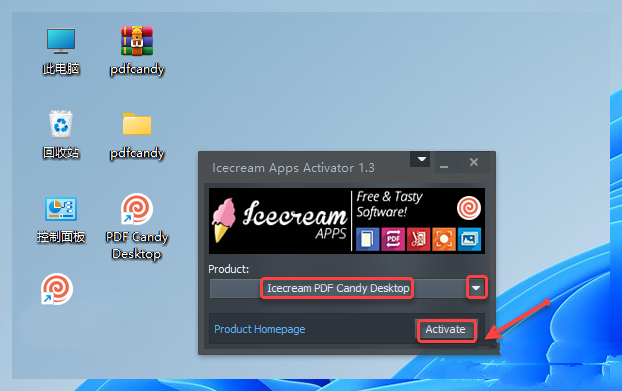Select the PDF Candy Desktop shortcut
This screenshot has height=391, width=622.
click(x=137, y=226)
